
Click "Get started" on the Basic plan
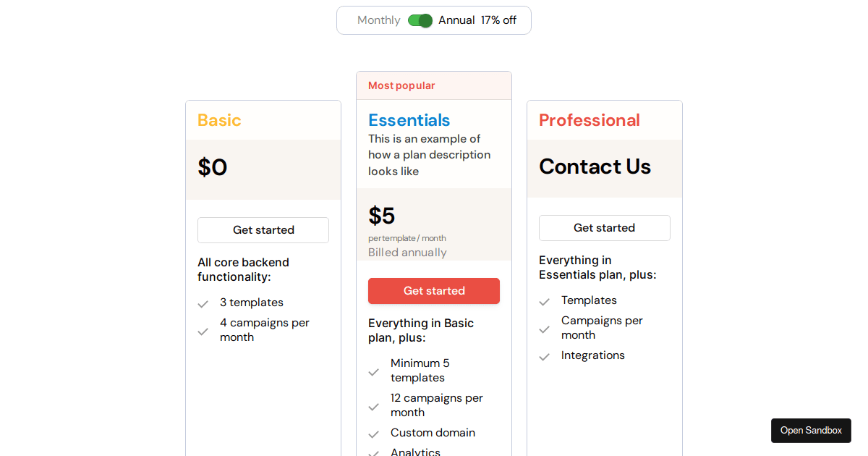263,230
